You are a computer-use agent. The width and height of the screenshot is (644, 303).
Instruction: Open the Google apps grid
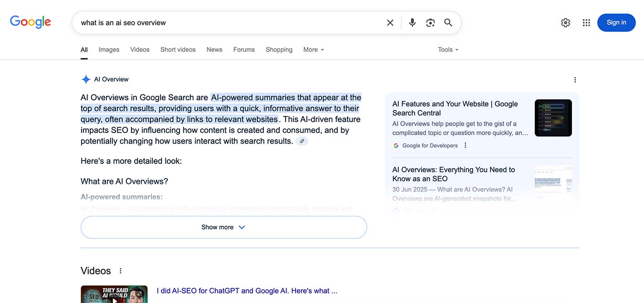(x=586, y=23)
